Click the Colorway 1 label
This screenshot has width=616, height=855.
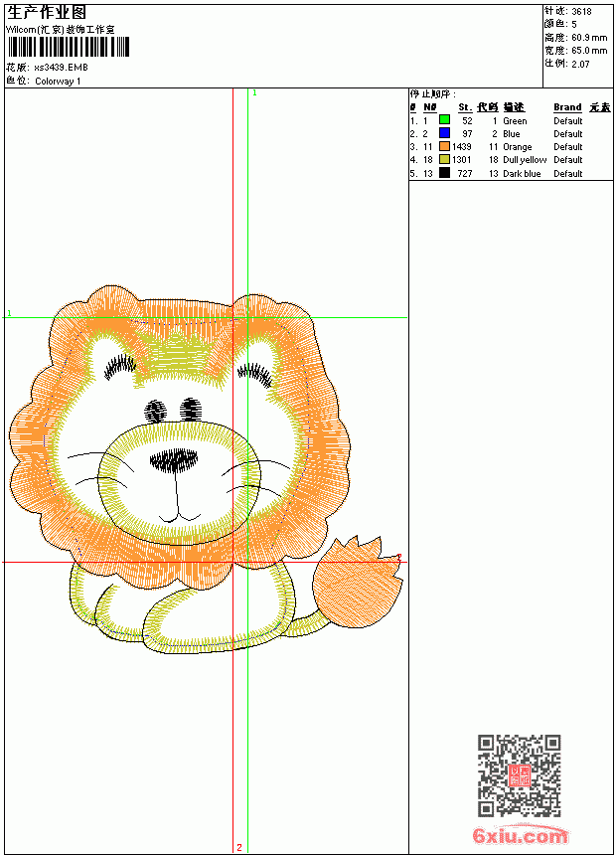click(x=58, y=82)
